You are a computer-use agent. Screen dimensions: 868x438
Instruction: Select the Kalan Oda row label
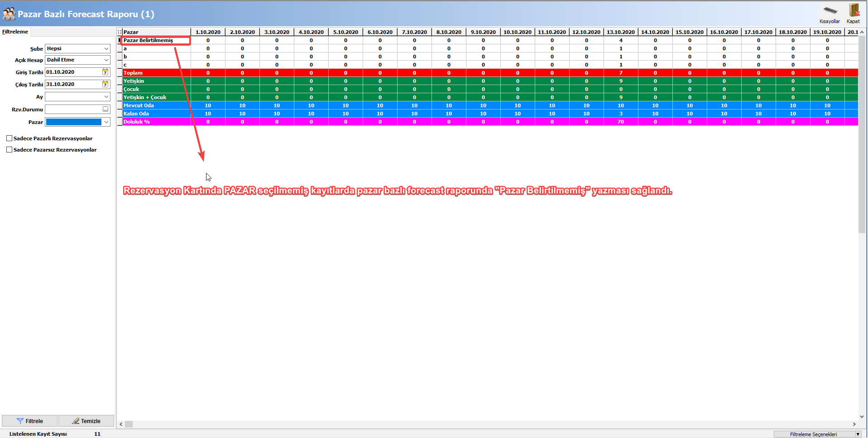click(x=156, y=114)
